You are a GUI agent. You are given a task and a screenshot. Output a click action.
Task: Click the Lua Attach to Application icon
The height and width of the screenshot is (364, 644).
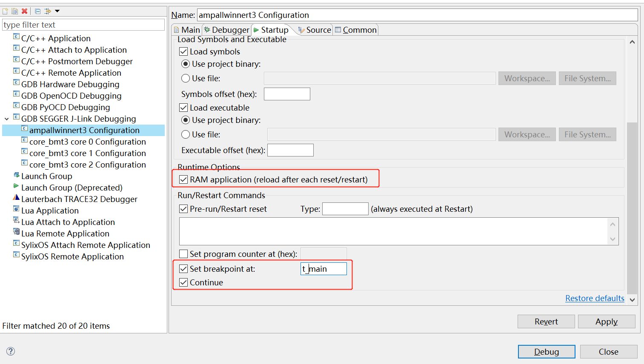tap(16, 220)
